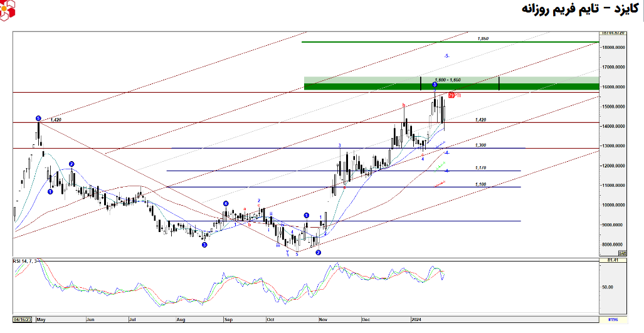This screenshot has width=644, height=333.
Task: Click the blue -5- projected wave label
Action: tap(446, 56)
